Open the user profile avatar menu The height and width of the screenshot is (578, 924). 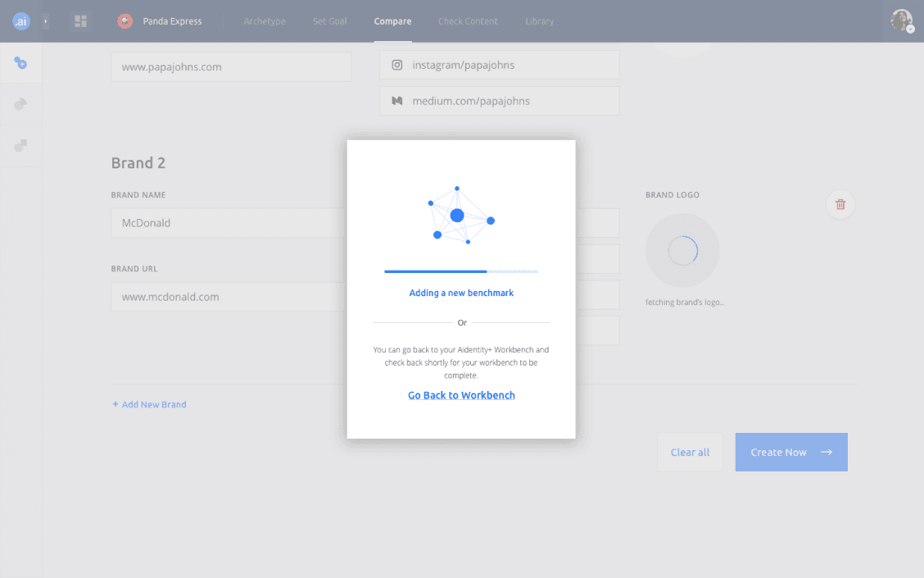[902, 21]
